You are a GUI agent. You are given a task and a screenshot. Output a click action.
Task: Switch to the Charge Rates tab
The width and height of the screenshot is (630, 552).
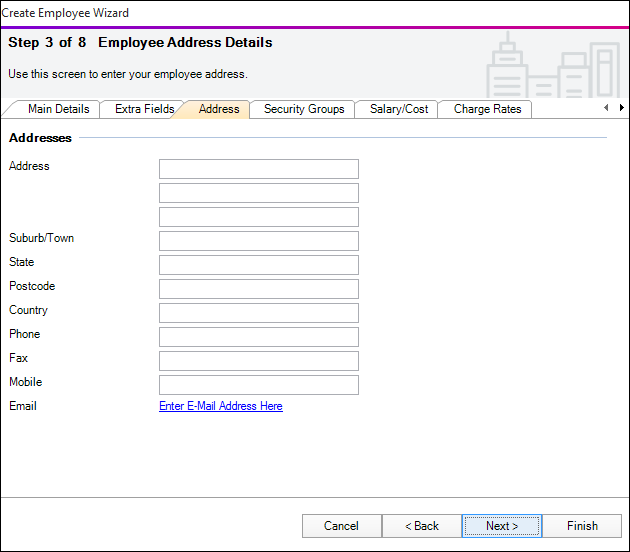[487, 109]
